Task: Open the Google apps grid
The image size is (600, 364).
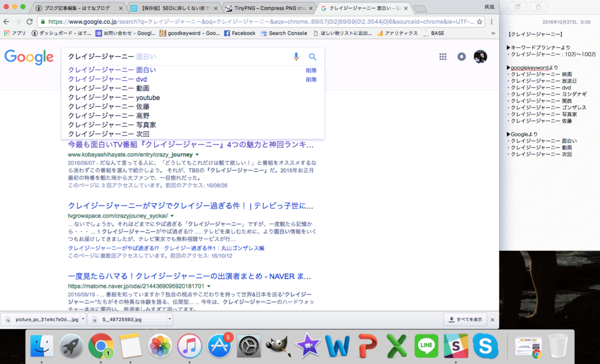Action: [443, 57]
